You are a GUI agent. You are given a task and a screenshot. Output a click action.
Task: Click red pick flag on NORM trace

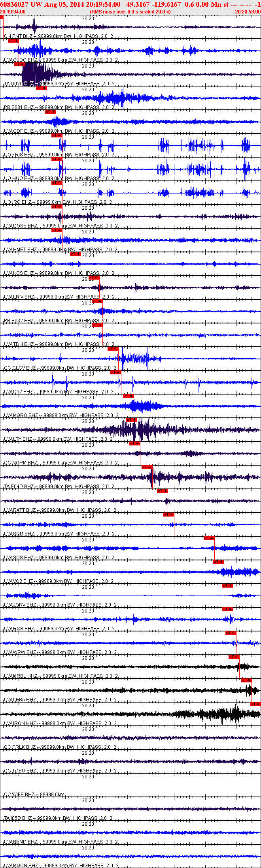point(135,443)
